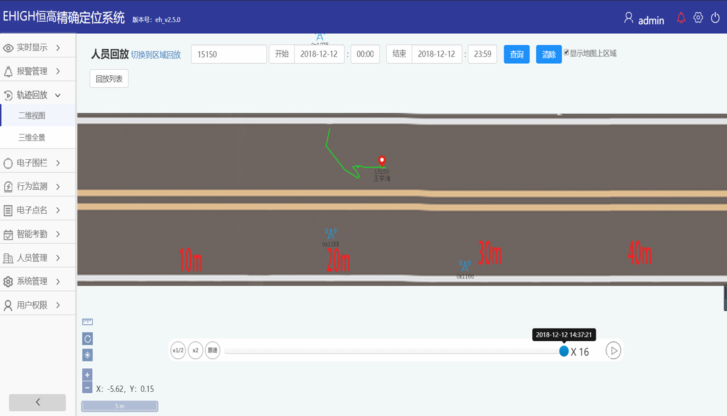Expand the 电子围栏 sidebar menu

pyautogui.click(x=37, y=163)
